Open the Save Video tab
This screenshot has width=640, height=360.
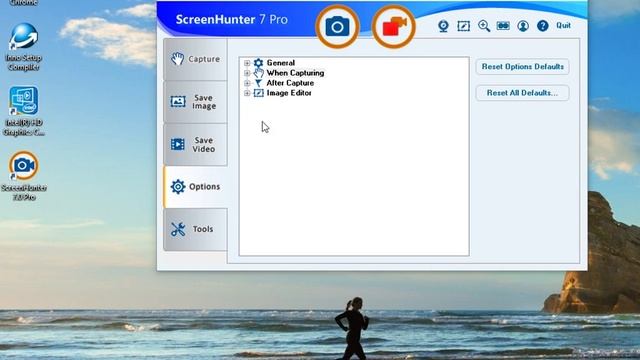coord(196,144)
